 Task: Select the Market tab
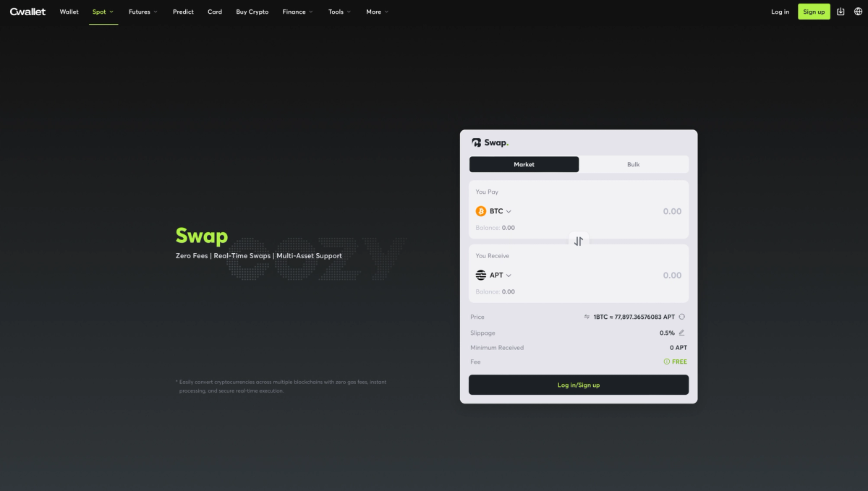(x=524, y=164)
